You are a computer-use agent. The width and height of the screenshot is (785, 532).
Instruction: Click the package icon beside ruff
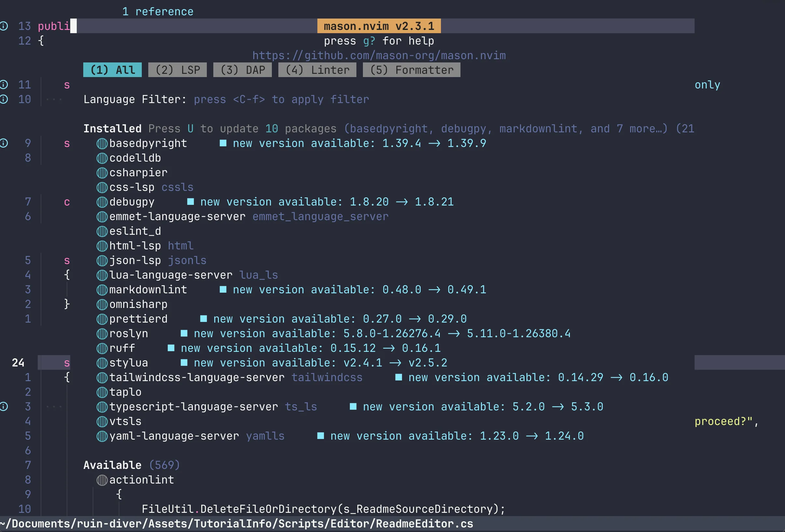click(x=102, y=349)
